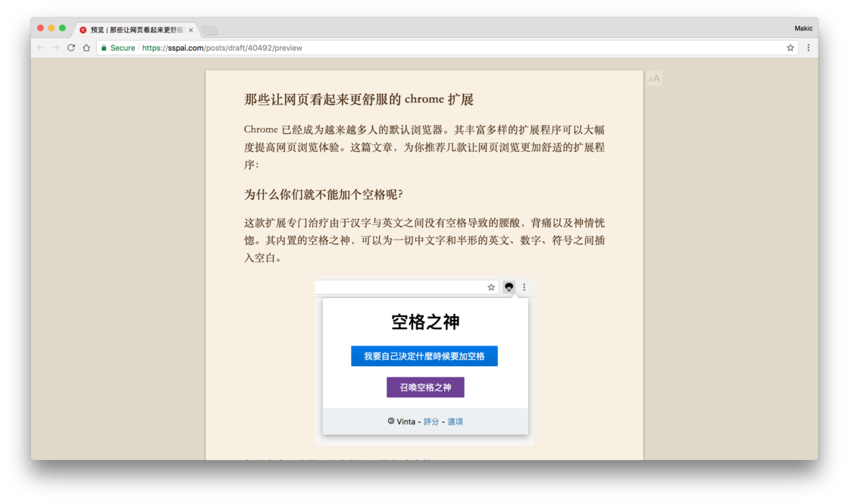Open the home page via the house icon
This screenshot has width=849, height=504.
[x=86, y=48]
